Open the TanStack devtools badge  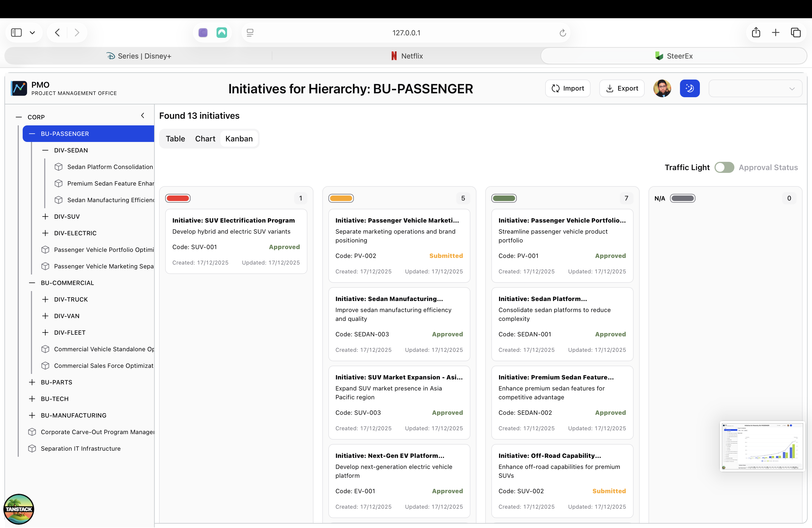tap(19, 509)
